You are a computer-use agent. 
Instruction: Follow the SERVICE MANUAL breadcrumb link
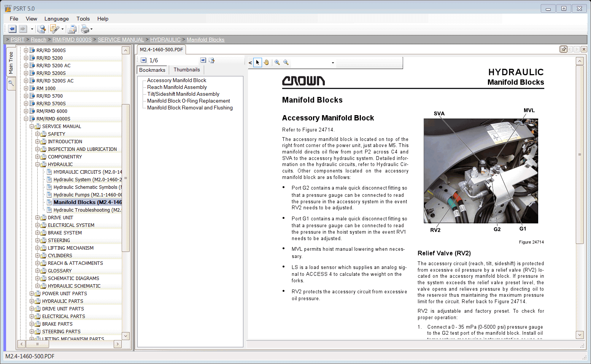[121, 40]
